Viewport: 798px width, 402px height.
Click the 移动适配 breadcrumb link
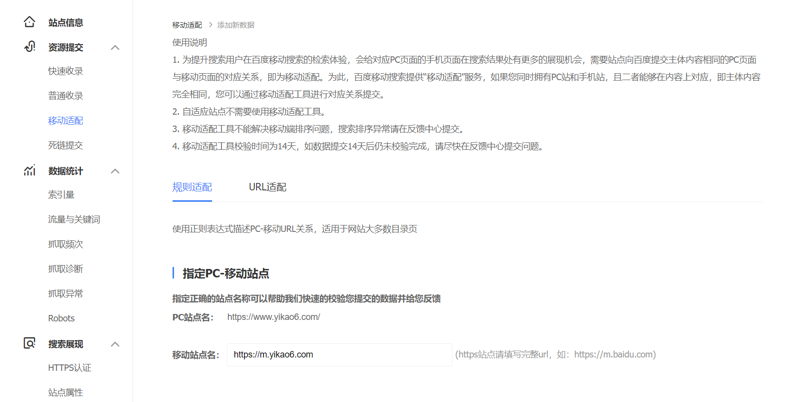[186, 25]
